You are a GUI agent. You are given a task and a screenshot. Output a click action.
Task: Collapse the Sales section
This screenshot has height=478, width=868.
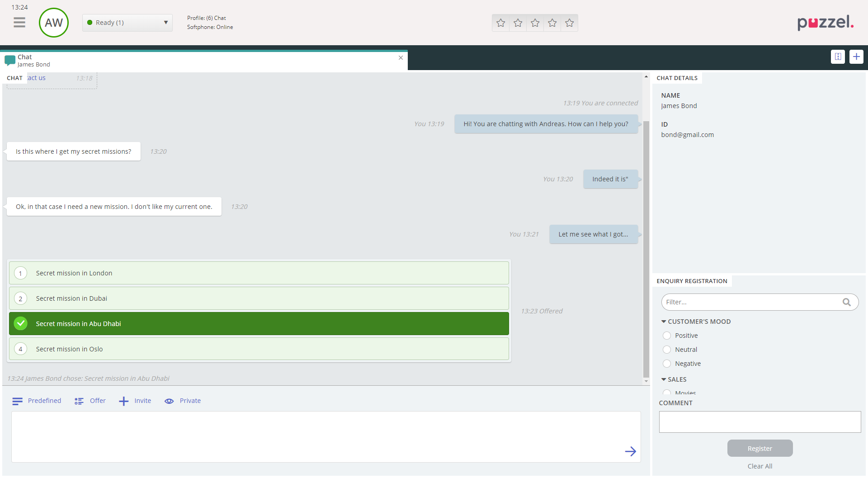click(664, 379)
